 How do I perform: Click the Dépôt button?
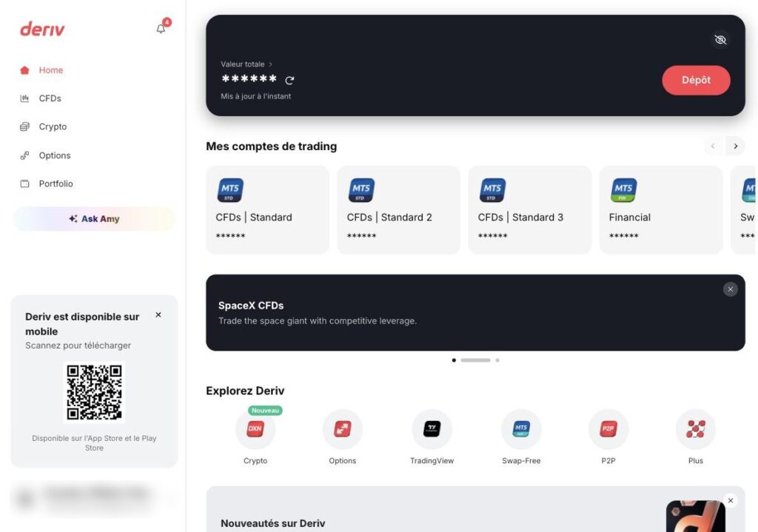coord(696,80)
